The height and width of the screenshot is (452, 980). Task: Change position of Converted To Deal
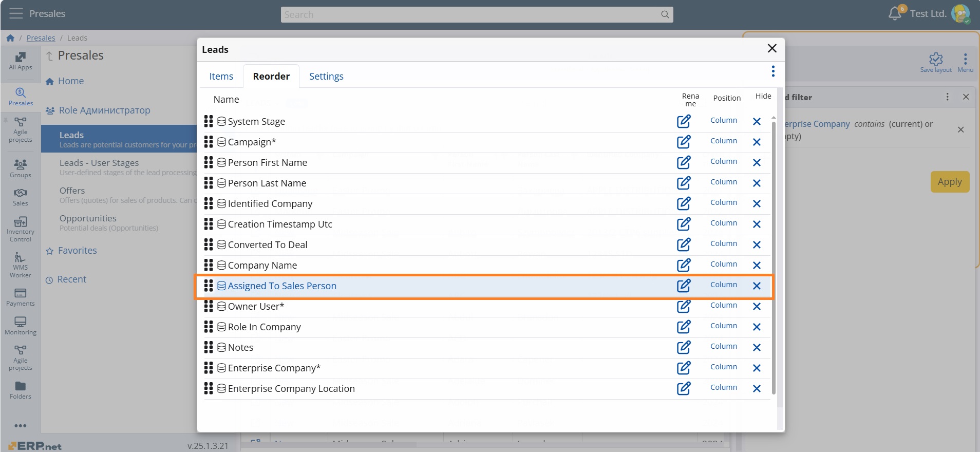point(724,243)
